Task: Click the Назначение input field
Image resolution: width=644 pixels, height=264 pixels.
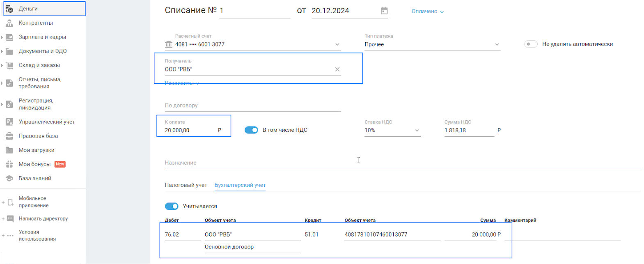Action: (x=402, y=163)
